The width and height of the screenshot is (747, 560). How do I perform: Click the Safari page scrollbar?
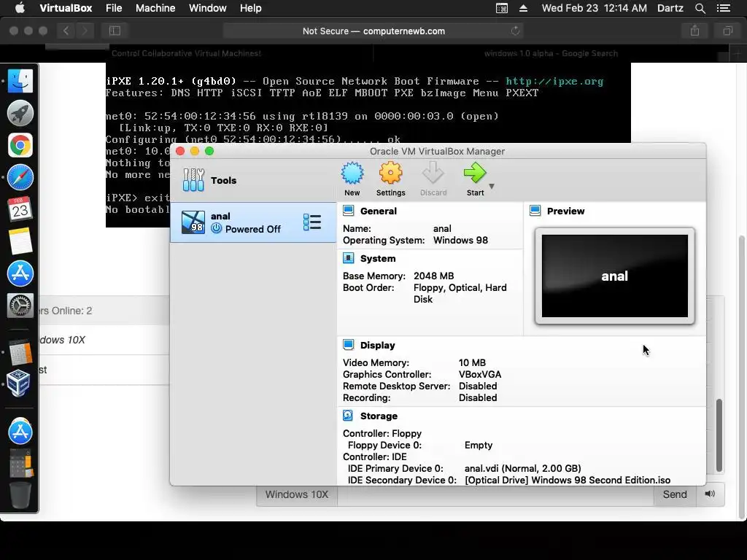click(742, 376)
